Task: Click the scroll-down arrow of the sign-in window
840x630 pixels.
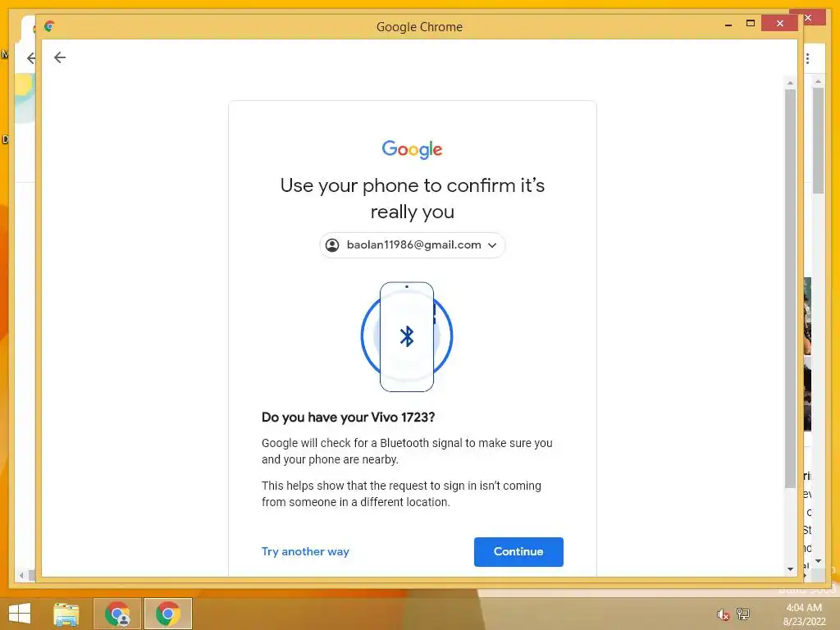Action: tap(790, 569)
